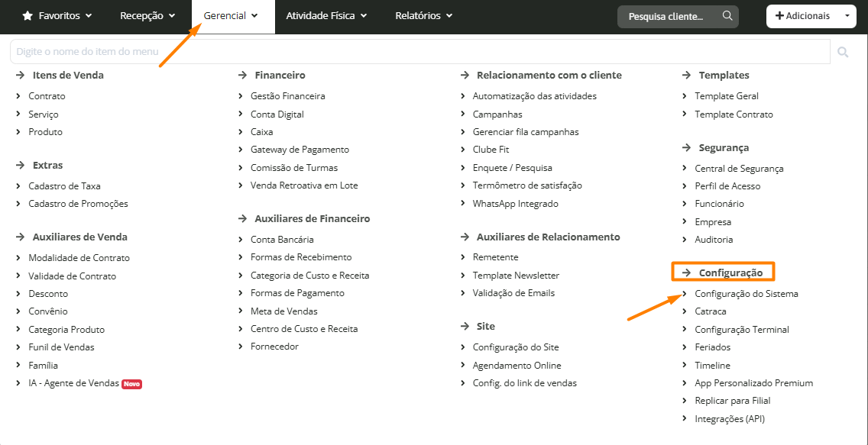Open Config. do link de vendas
Viewport: 868px width, 445px height.
point(525,383)
